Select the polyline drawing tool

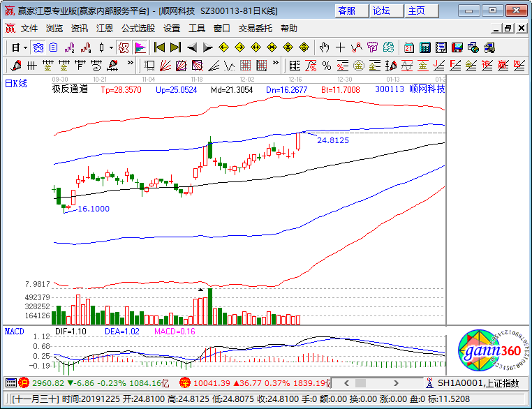(356, 47)
